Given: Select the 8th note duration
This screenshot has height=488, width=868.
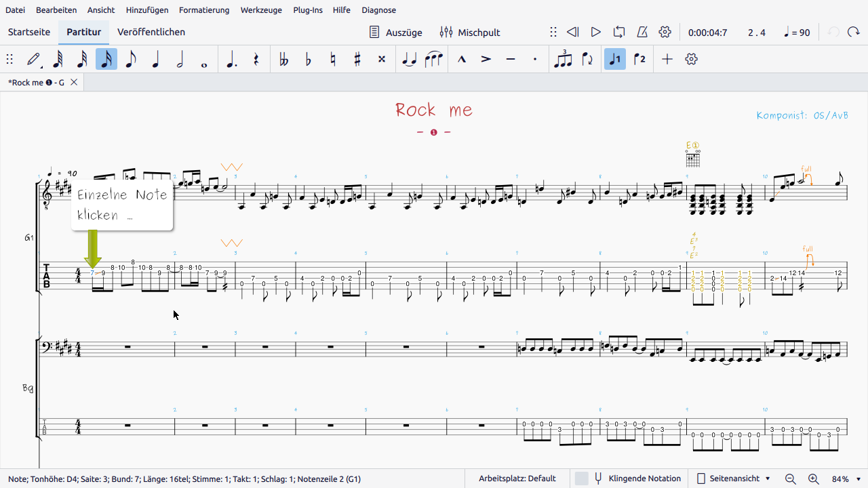Looking at the screenshot, I should [x=131, y=60].
